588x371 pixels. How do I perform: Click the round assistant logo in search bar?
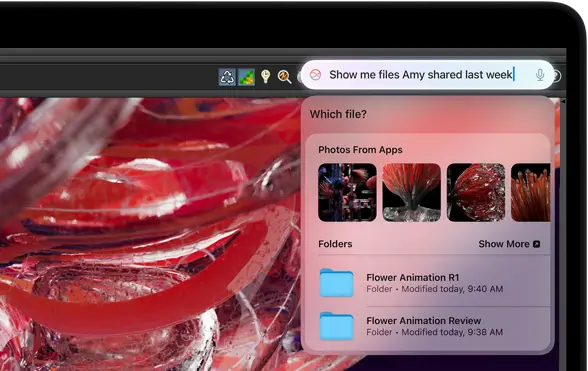(x=315, y=75)
